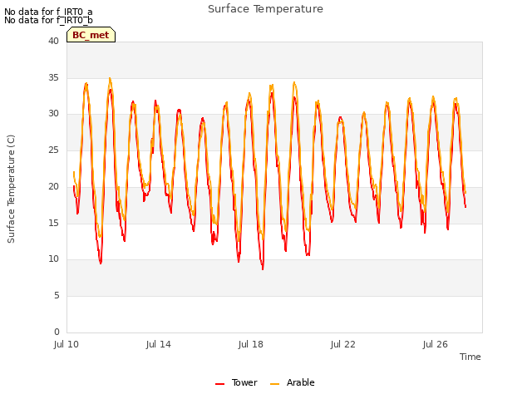
Task: Click the 10 y-axis tick label
Action: coord(53,259)
